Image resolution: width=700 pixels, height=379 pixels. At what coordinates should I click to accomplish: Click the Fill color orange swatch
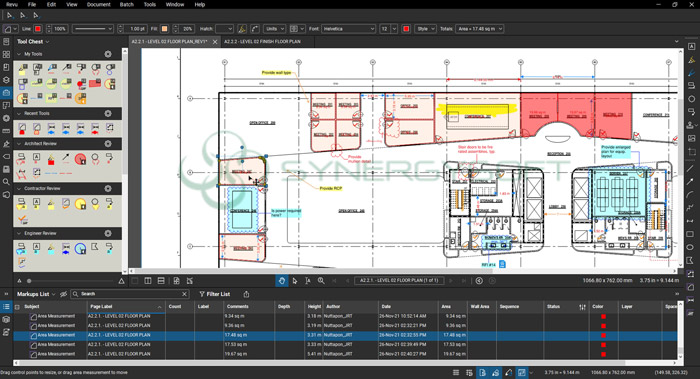(164, 29)
